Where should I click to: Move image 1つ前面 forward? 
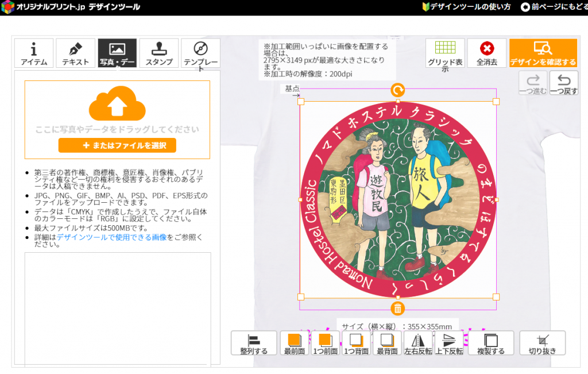[x=325, y=343]
